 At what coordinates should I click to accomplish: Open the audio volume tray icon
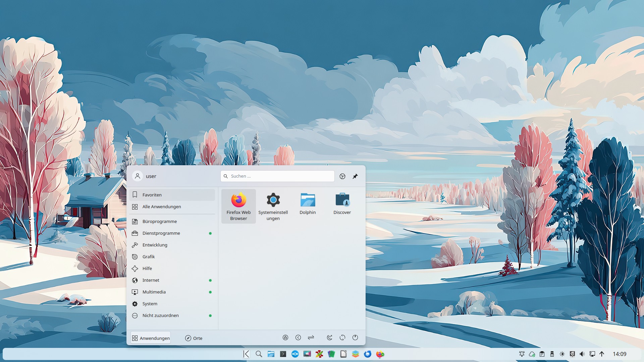click(582, 354)
